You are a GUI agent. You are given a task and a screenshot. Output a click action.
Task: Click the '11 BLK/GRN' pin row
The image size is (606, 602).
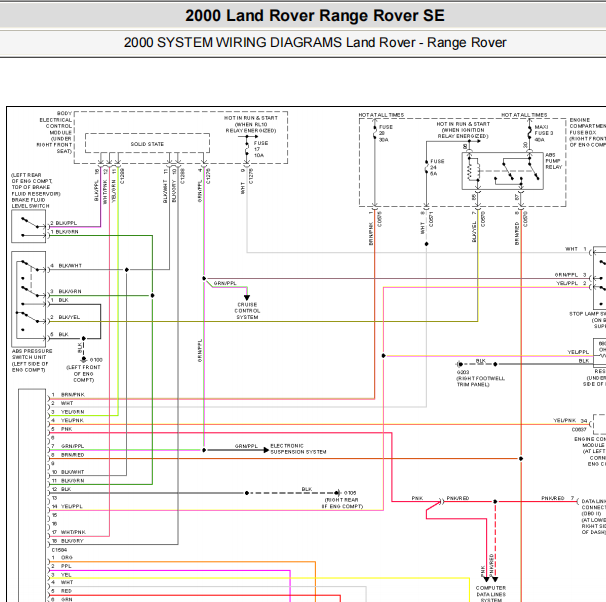(x=68, y=480)
